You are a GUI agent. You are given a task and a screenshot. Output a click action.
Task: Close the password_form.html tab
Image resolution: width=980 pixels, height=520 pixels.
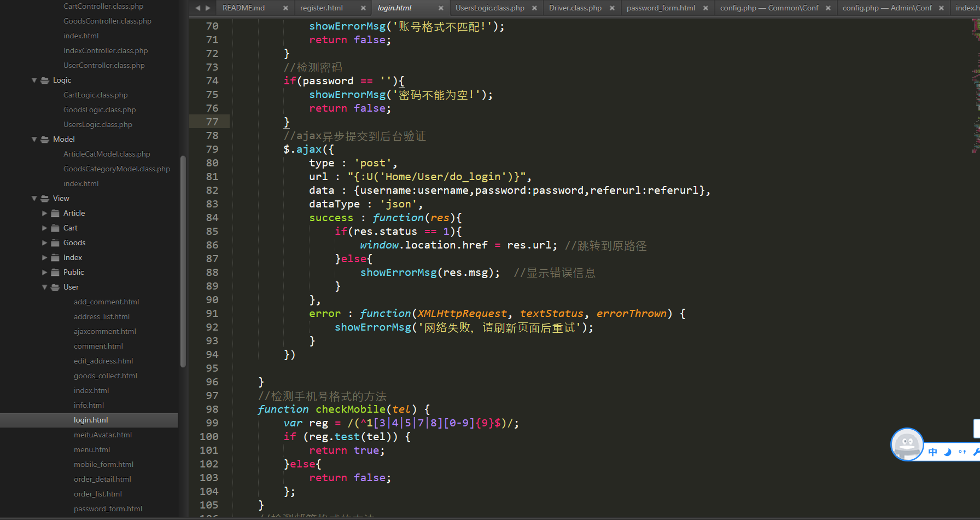pos(705,8)
